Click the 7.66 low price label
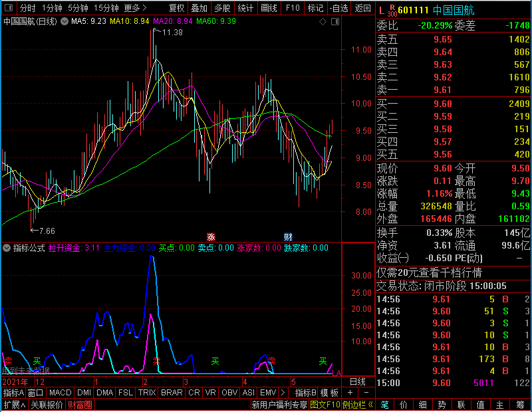The width and height of the screenshot is (532, 412). click(47, 231)
